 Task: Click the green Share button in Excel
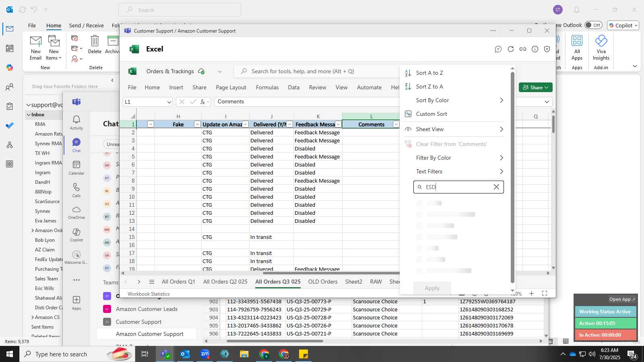click(x=536, y=87)
